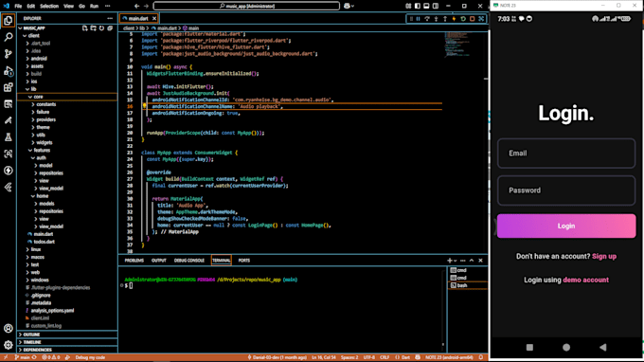Tap the phone's back navigation button
Viewport: 644px width, 362px height.
pyautogui.click(x=602, y=347)
